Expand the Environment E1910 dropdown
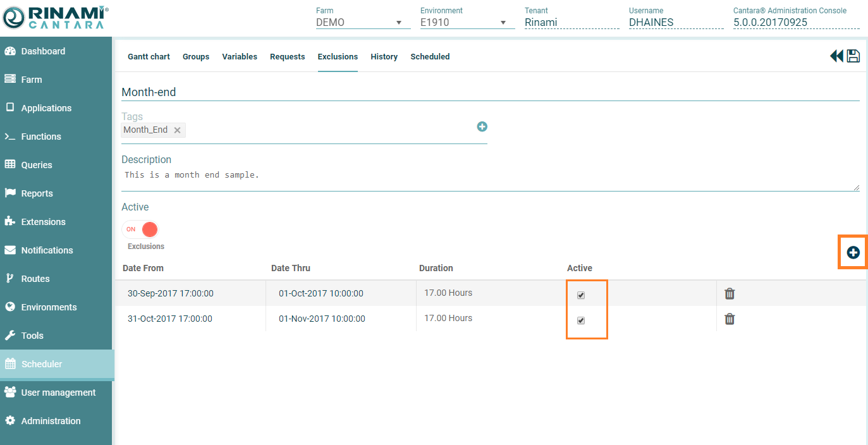Viewport: 868px width, 445px height. (x=503, y=23)
